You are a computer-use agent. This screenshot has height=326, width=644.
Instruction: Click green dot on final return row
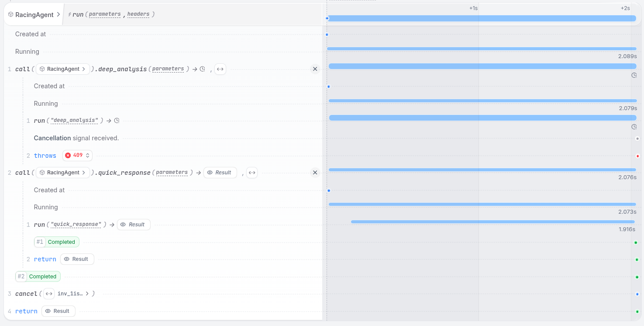[637, 312]
